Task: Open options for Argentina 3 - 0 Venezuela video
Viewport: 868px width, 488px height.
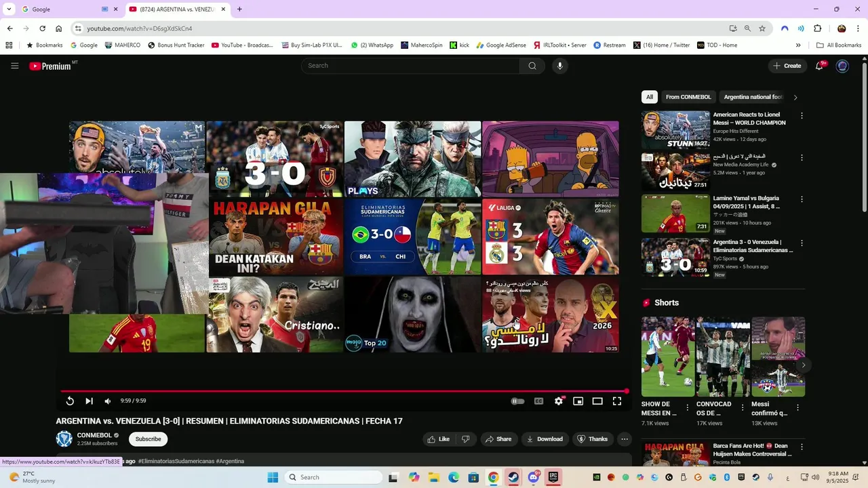Action: point(802,243)
